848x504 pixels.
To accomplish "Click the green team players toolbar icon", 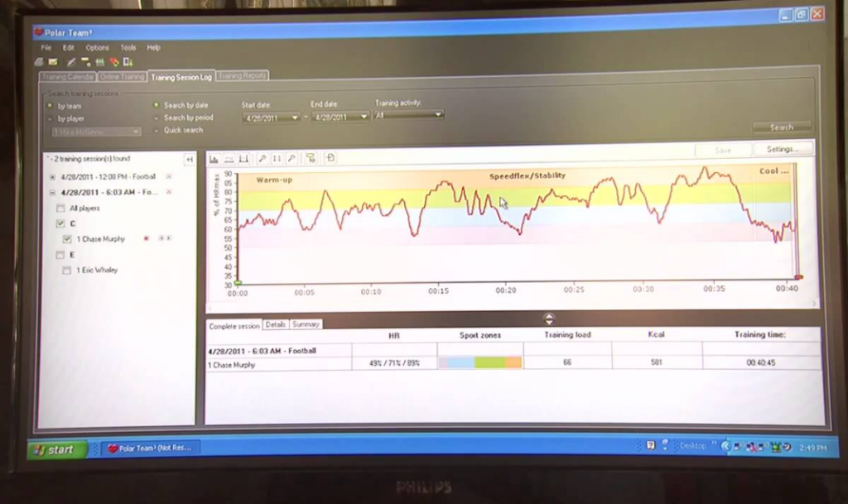I will [x=100, y=62].
